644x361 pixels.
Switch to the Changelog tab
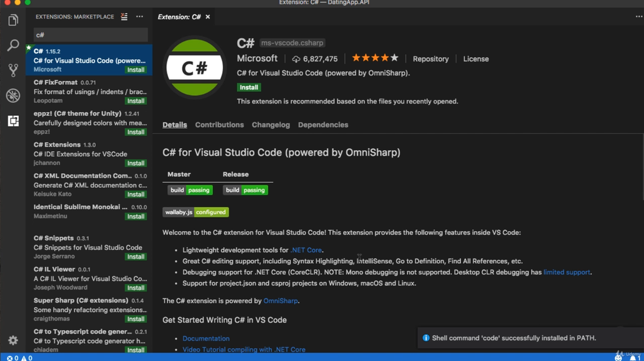(x=270, y=125)
